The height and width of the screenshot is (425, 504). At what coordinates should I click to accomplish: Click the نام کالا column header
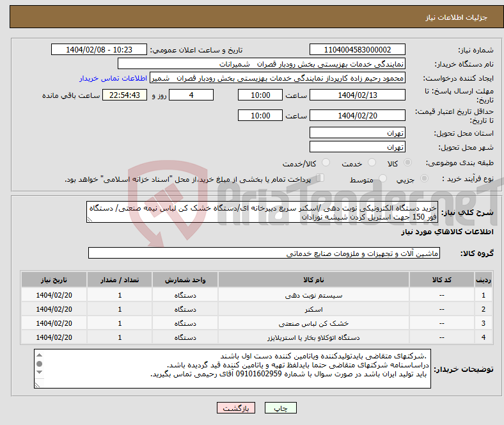coord(313,280)
